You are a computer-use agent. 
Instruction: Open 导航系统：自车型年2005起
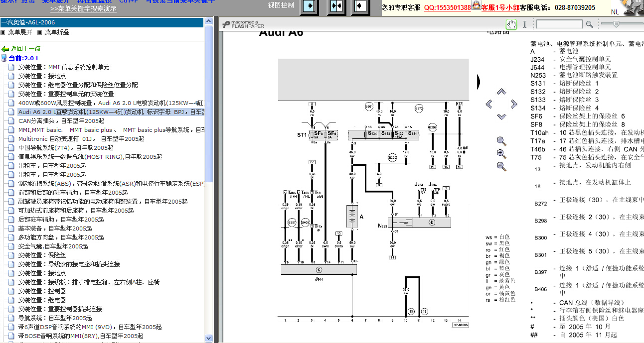tap(55, 318)
